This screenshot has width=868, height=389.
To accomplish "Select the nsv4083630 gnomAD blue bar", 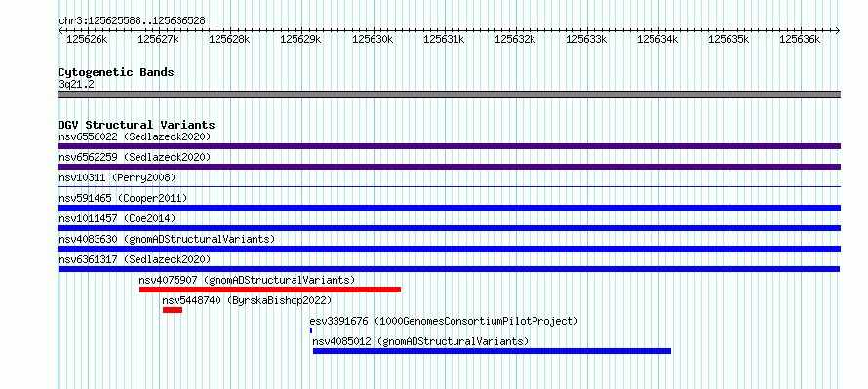I will tap(449, 249).
